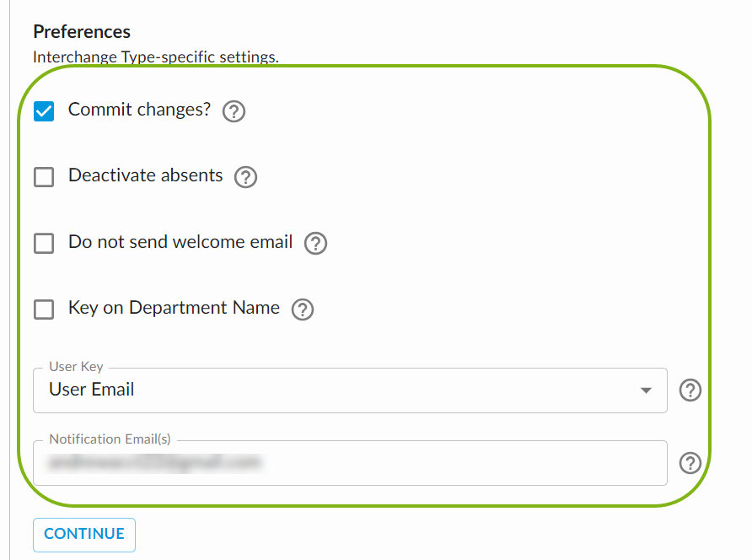Click the 'Commit changes?' label text
752x560 pixels.
point(139,110)
